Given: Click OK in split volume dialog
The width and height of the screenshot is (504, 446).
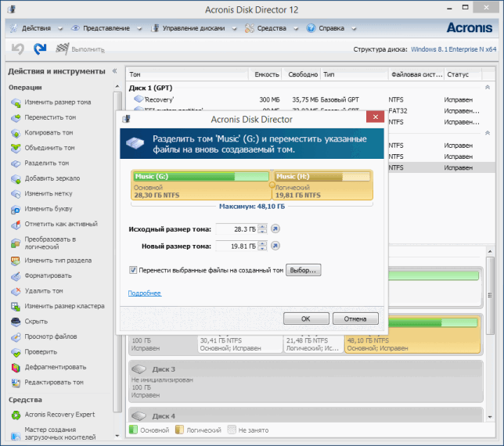Looking at the screenshot, I should coord(306,318).
